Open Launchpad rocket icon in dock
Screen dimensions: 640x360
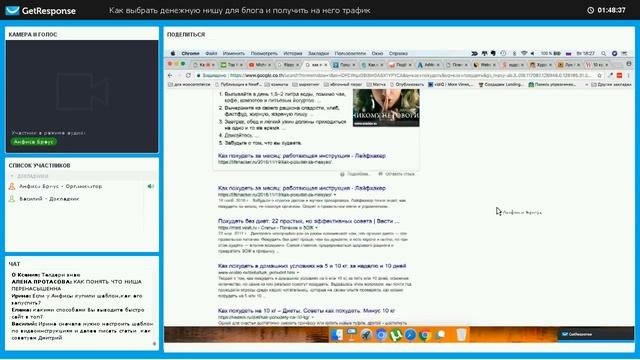[366, 335]
